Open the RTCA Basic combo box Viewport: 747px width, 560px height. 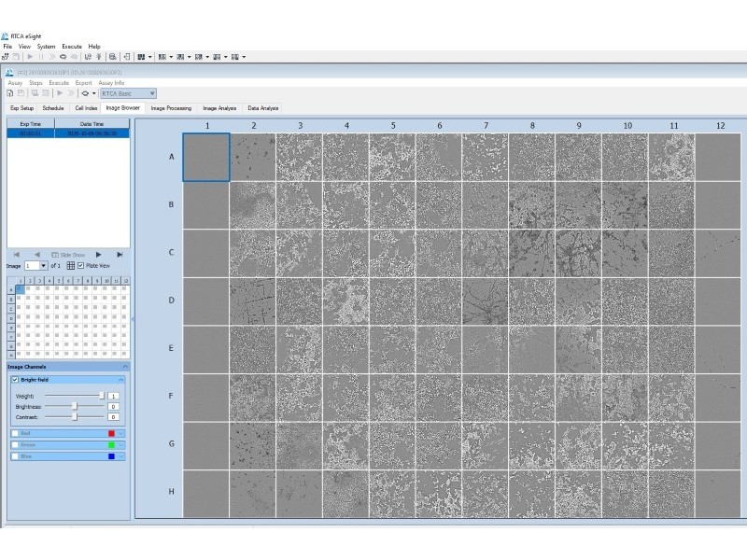[x=128, y=93]
